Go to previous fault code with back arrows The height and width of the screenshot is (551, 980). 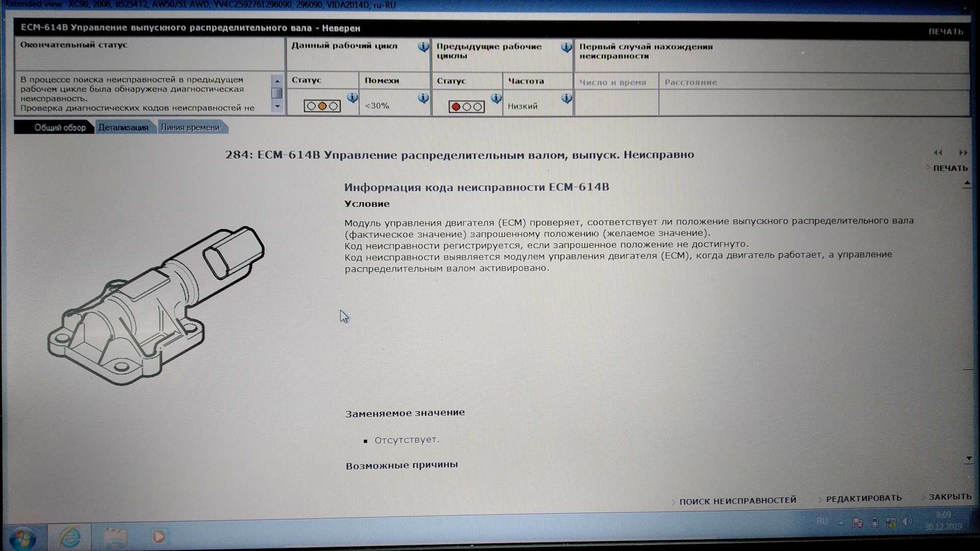pyautogui.click(x=938, y=153)
